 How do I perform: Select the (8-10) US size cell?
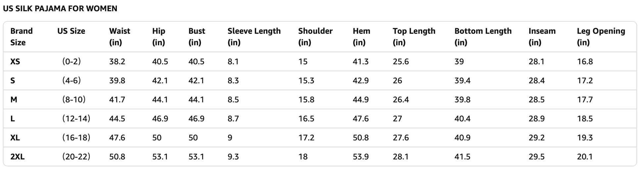click(x=74, y=100)
